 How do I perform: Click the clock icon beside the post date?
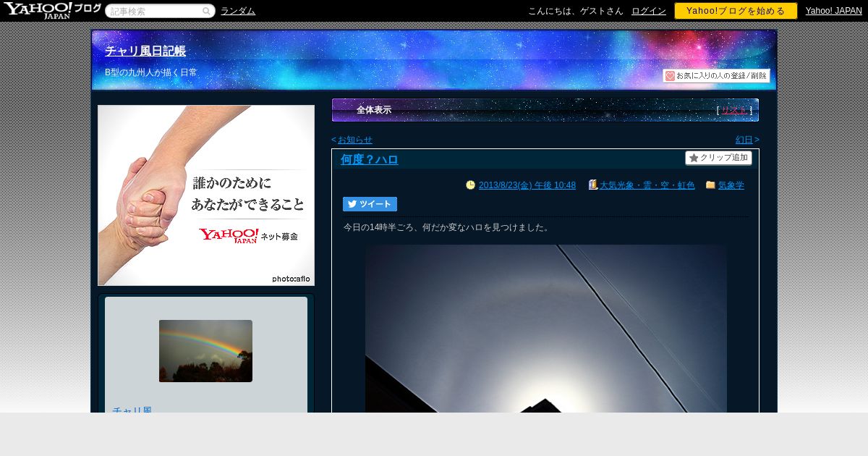click(x=470, y=185)
